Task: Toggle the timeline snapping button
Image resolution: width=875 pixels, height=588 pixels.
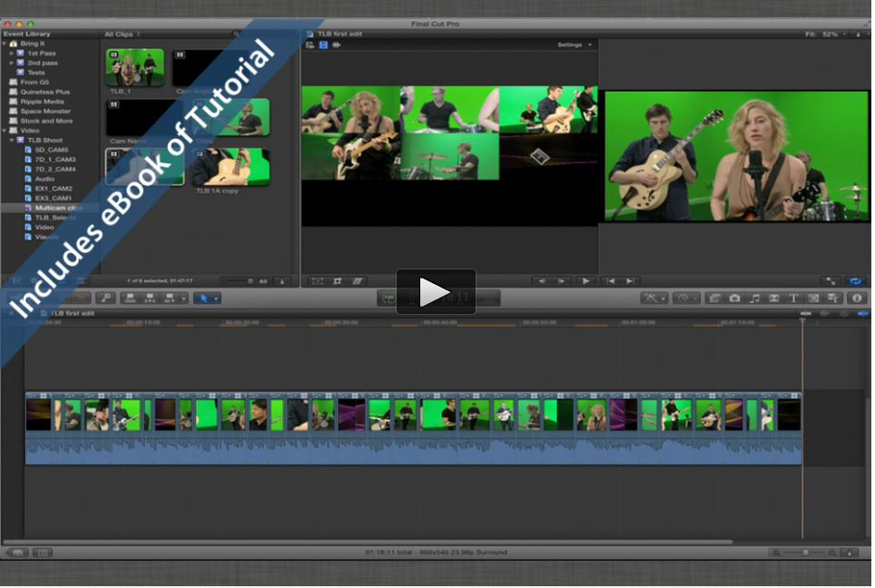Action: (x=862, y=314)
